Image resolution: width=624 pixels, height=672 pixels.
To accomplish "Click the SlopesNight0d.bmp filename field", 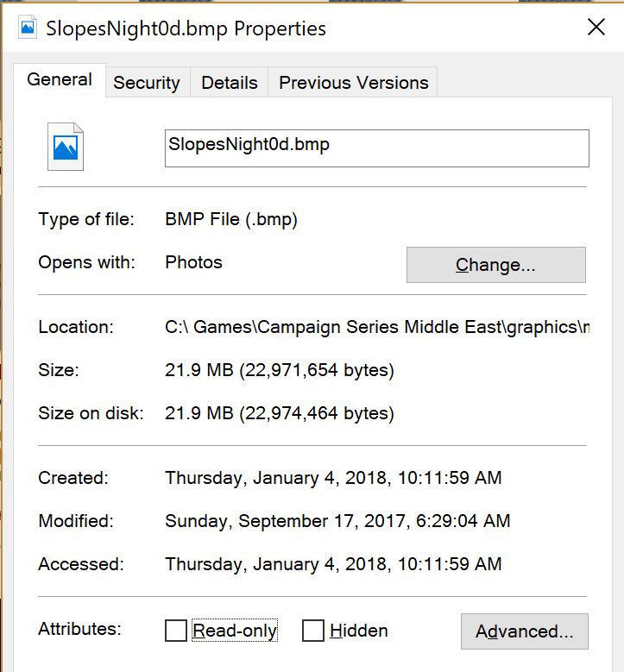I will 376,148.
